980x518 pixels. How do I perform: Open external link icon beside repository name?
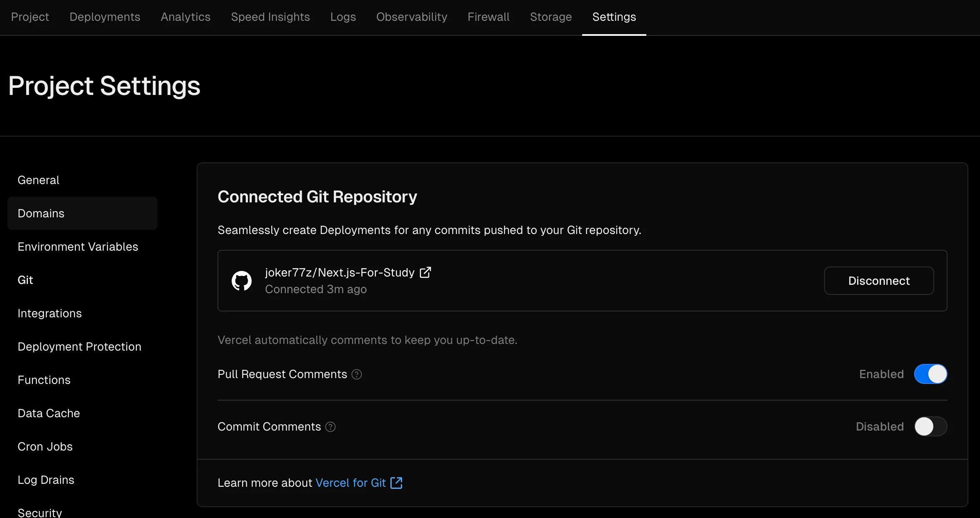pos(425,272)
